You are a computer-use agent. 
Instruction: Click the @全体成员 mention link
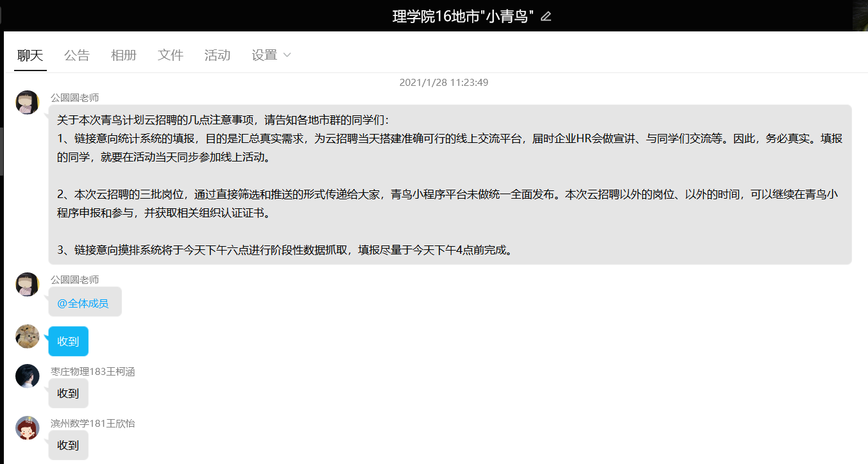pyautogui.click(x=83, y=303)
